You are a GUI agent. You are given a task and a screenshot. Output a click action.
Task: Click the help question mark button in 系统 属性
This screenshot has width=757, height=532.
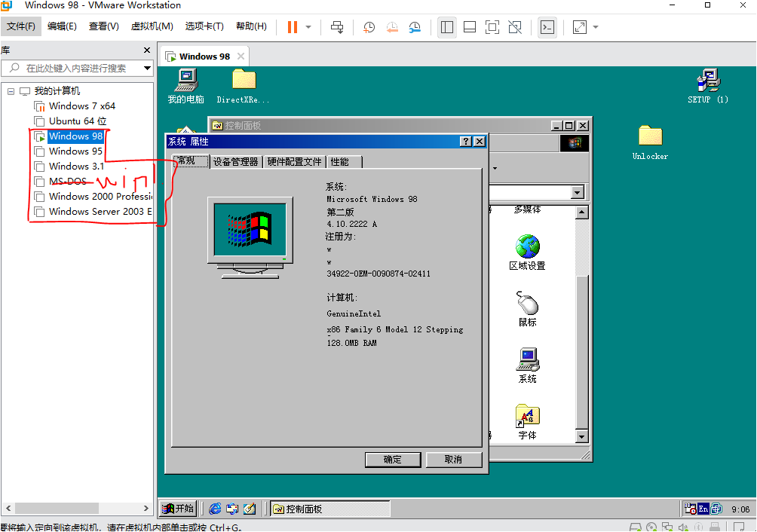(466, 142)
